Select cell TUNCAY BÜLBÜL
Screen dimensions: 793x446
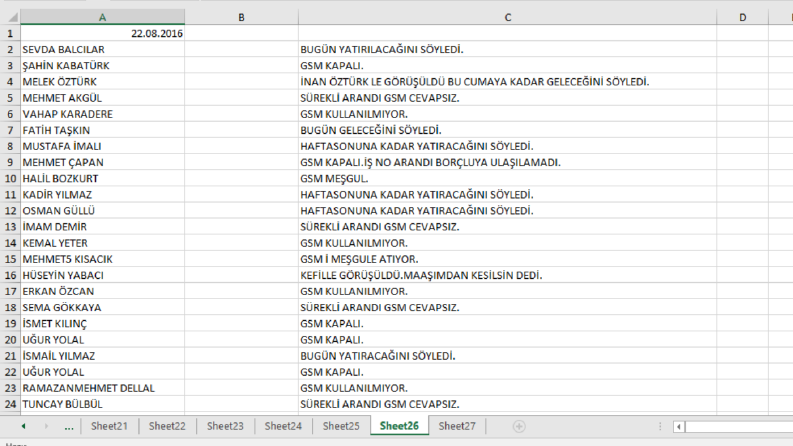[x=103, y=404]
